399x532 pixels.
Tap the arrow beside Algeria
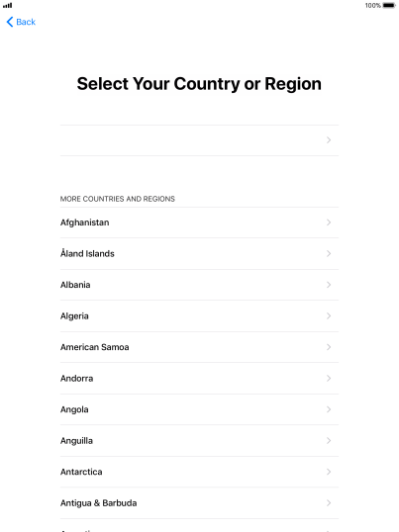[329, 316]
